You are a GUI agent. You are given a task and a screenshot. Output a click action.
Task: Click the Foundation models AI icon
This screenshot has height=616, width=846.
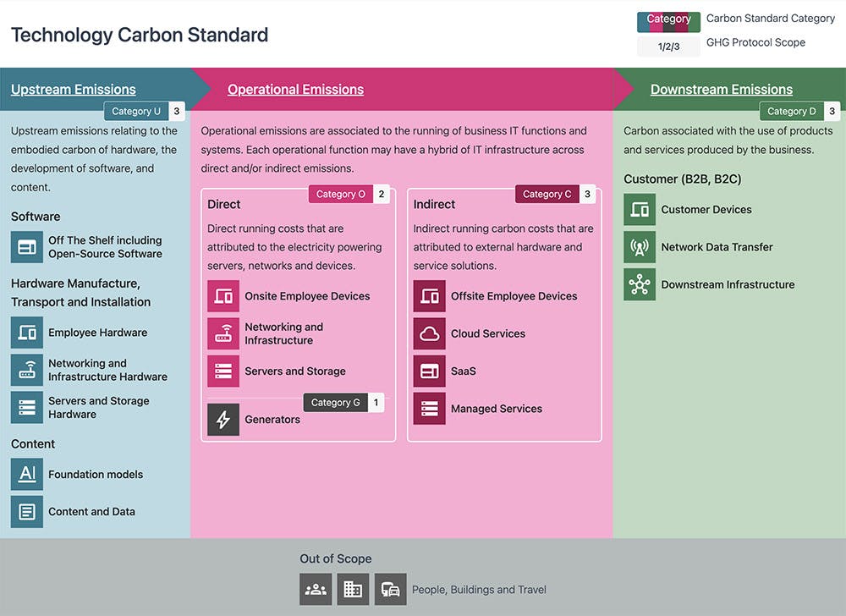point(27,474)
